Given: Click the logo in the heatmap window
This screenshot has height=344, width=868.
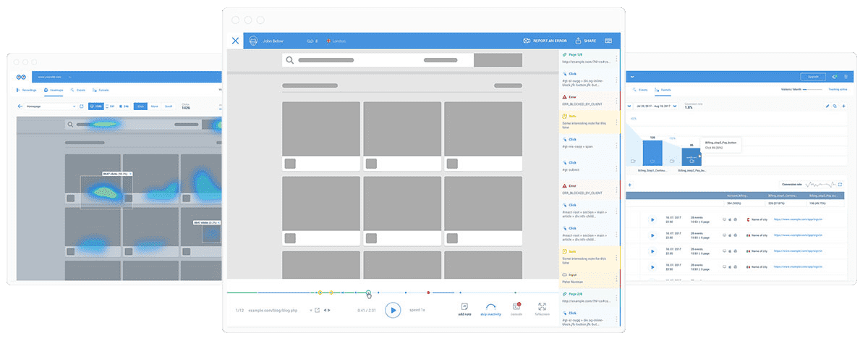Looking at the screenshot, I should [20, 76].
